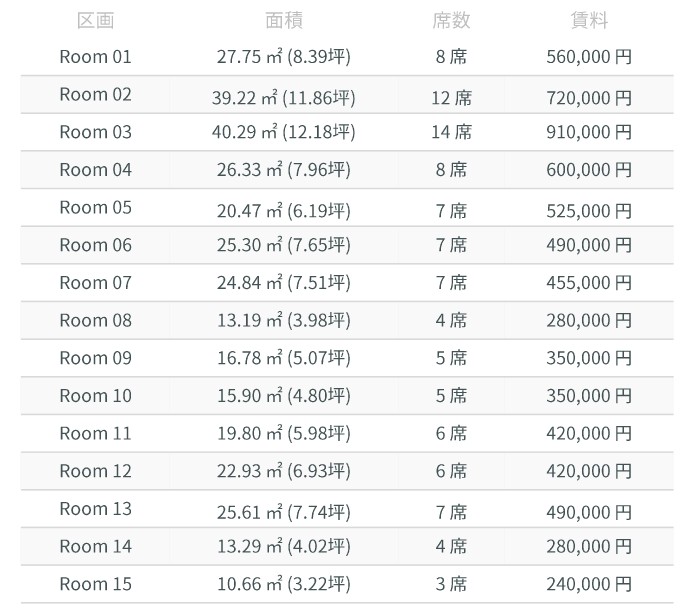Click the Room 10 label

(x=95, y=396)
